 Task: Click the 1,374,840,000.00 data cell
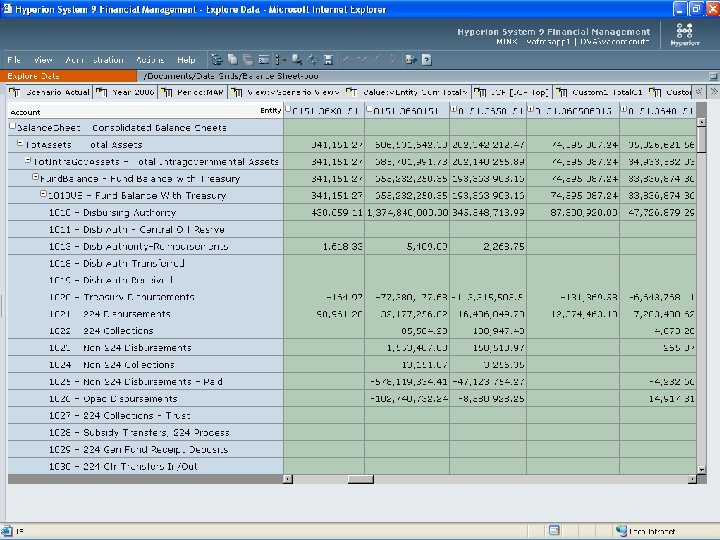point(407,213)
